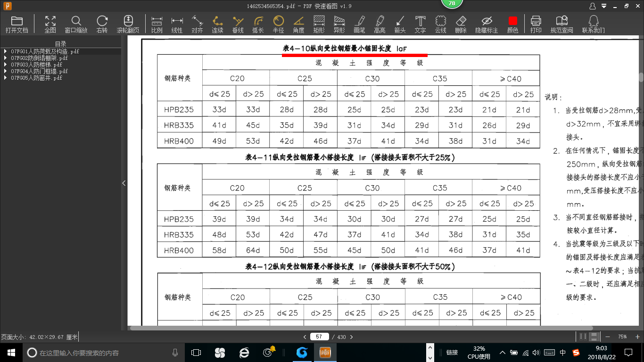
Task: Print the document with 打印
Action: tap(536, 24)
